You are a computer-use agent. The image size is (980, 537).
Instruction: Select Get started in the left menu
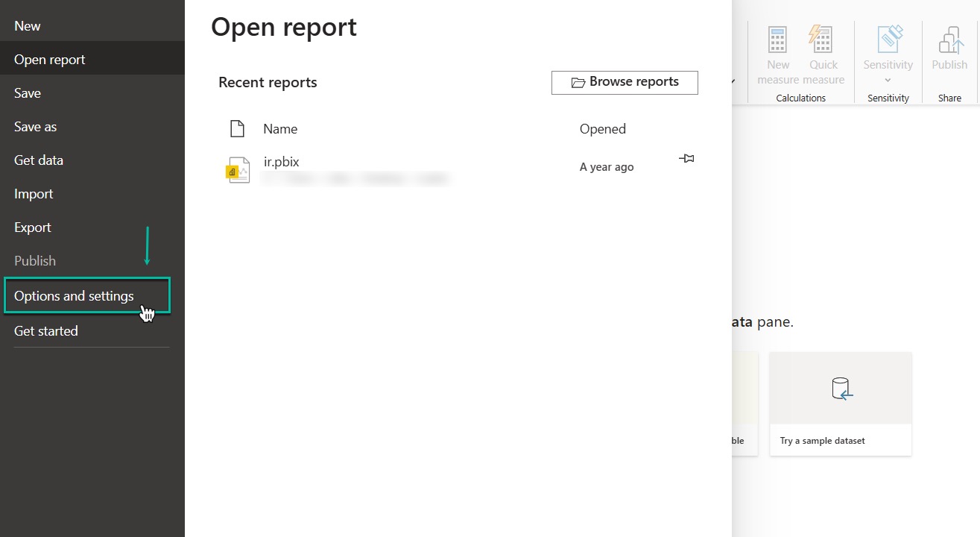coord(46,331)
